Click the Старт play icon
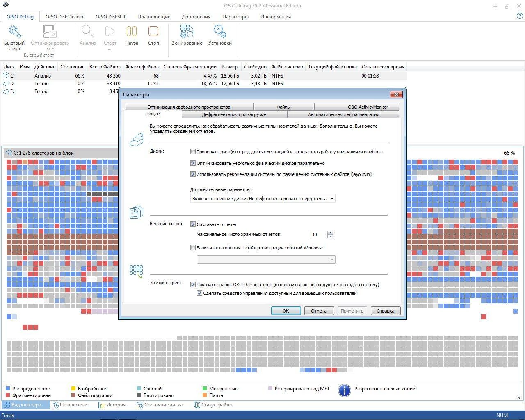 pos(110,32)
